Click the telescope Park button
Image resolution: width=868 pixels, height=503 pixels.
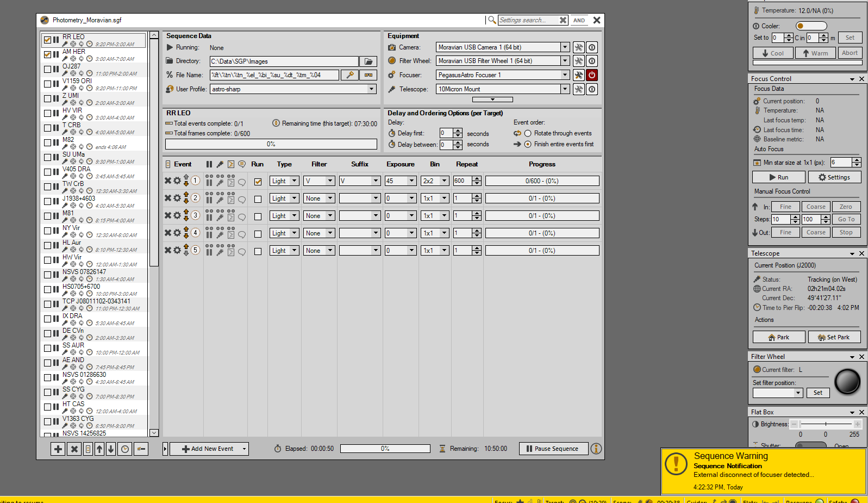(778, 337)
